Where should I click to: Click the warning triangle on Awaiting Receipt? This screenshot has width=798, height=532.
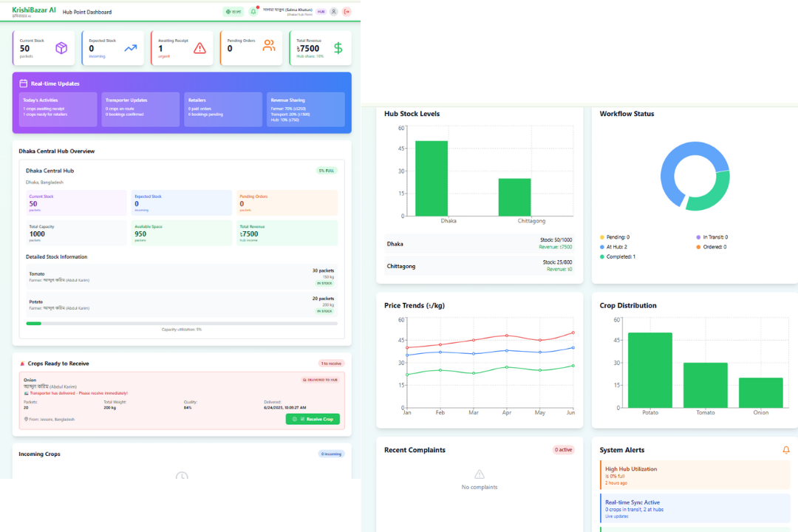point(199,48)
